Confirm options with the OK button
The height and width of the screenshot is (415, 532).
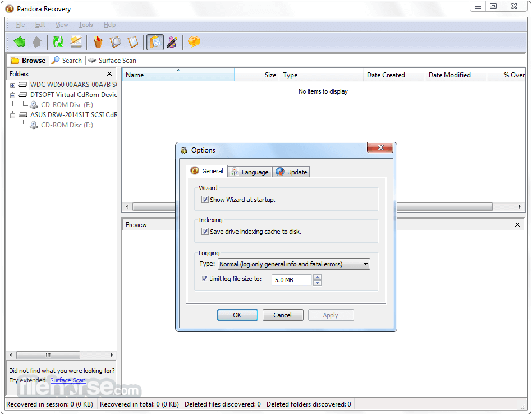pyautogui.click(x=237, y=315)
